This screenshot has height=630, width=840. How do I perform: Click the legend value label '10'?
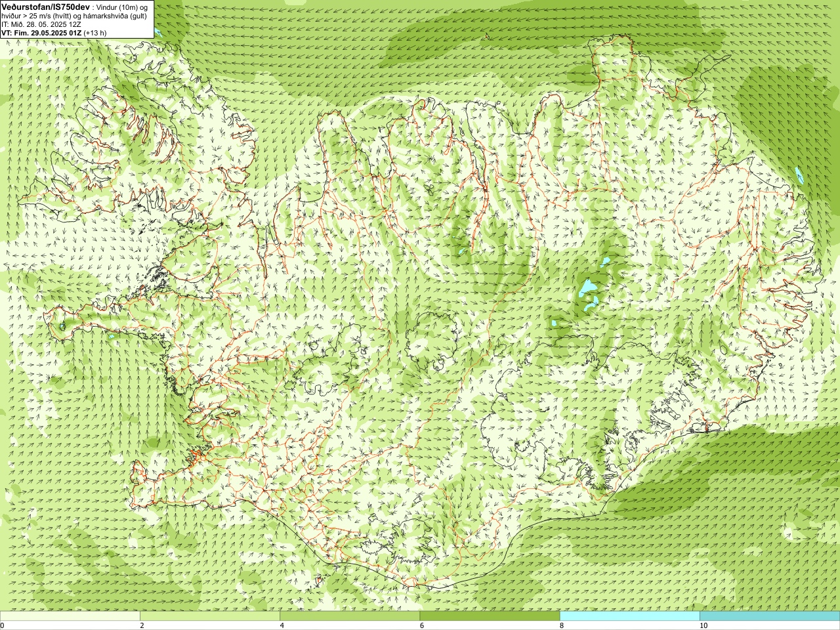pyautogui.click(x=703, y=625)
